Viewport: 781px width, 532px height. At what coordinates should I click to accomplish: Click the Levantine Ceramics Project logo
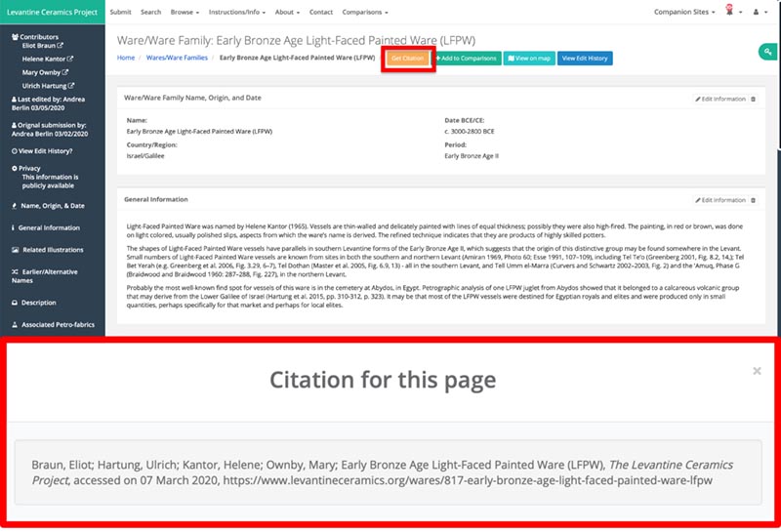click(53, 12)
